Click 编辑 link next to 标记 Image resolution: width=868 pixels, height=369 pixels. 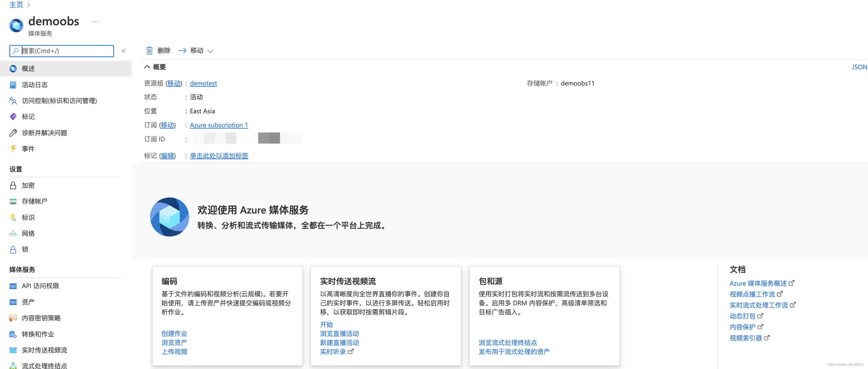pos(167,156)
